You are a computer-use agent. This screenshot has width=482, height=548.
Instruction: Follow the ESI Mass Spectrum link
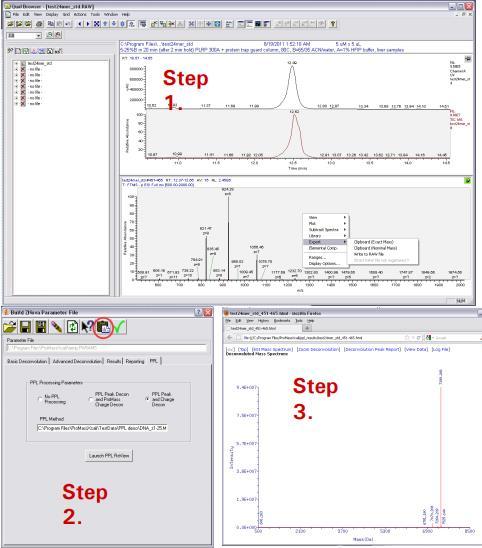[272, 349]
